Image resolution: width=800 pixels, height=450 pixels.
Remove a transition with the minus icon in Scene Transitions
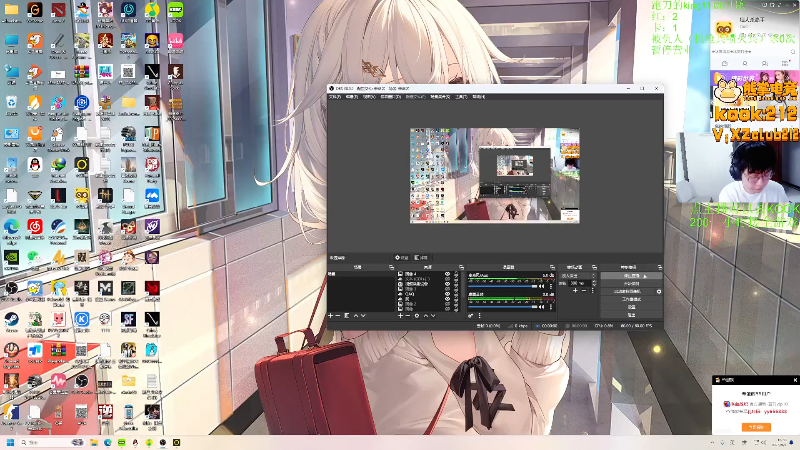pos(584,290)
